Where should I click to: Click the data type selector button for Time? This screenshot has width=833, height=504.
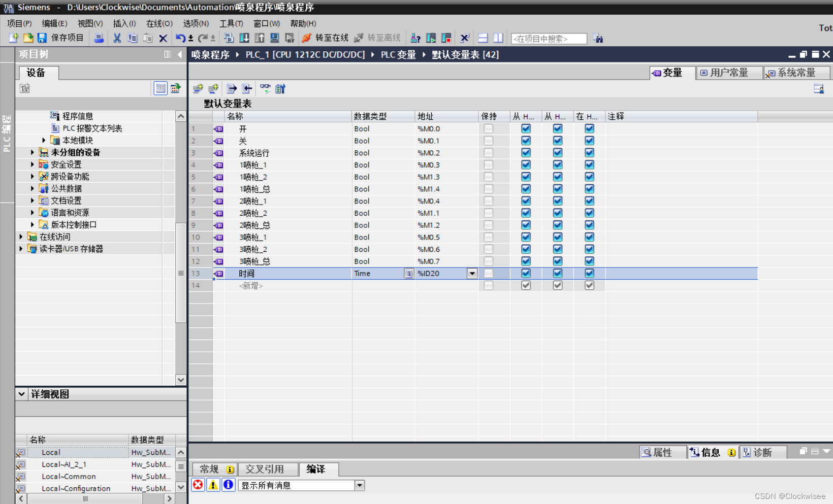(x=409, y=274)
